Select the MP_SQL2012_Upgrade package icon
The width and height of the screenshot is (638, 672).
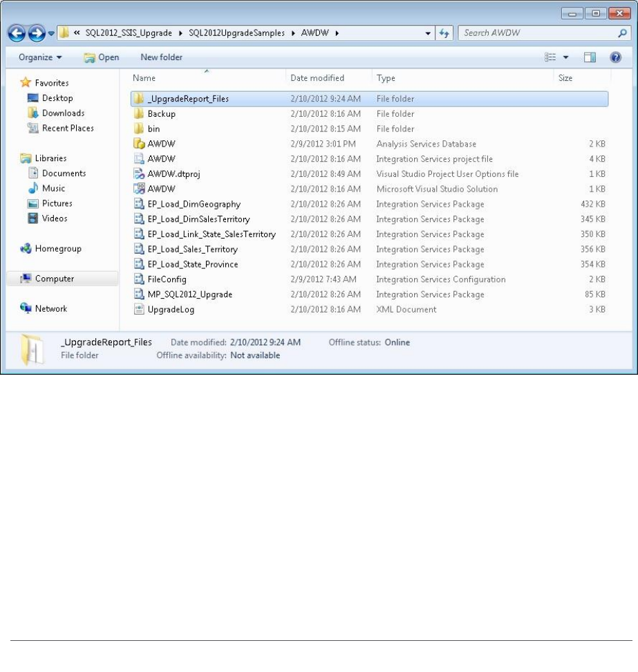pyautogui.click(x=139, y=294)
